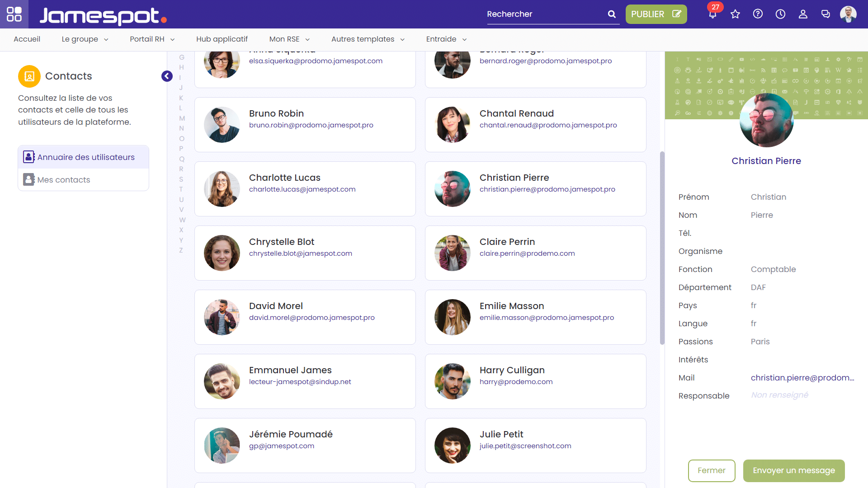Click the yellow Contacts app icon
This screenshot has height=488, width=868.
[29, 76]
